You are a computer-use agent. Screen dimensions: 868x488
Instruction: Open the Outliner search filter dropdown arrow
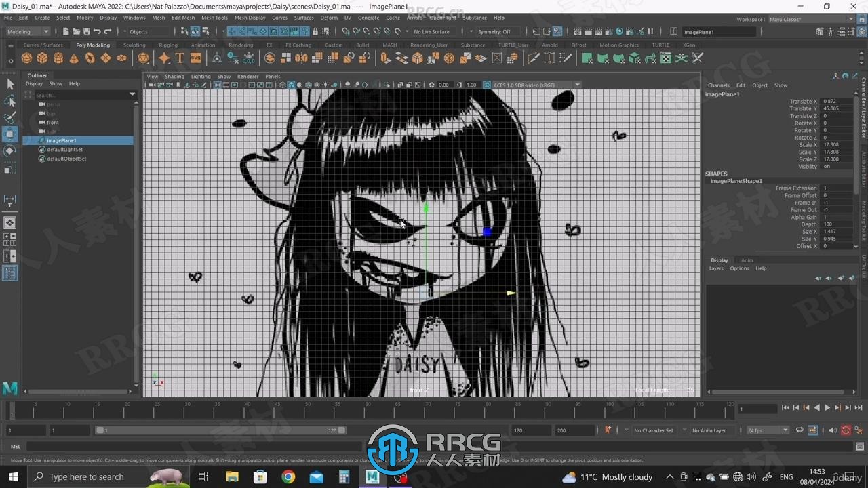(132, 95)
